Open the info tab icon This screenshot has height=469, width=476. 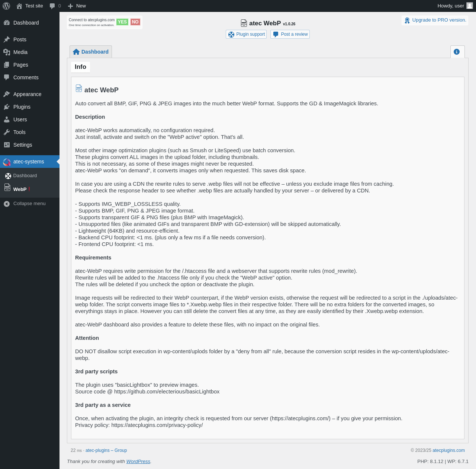(x=457, y=52)
